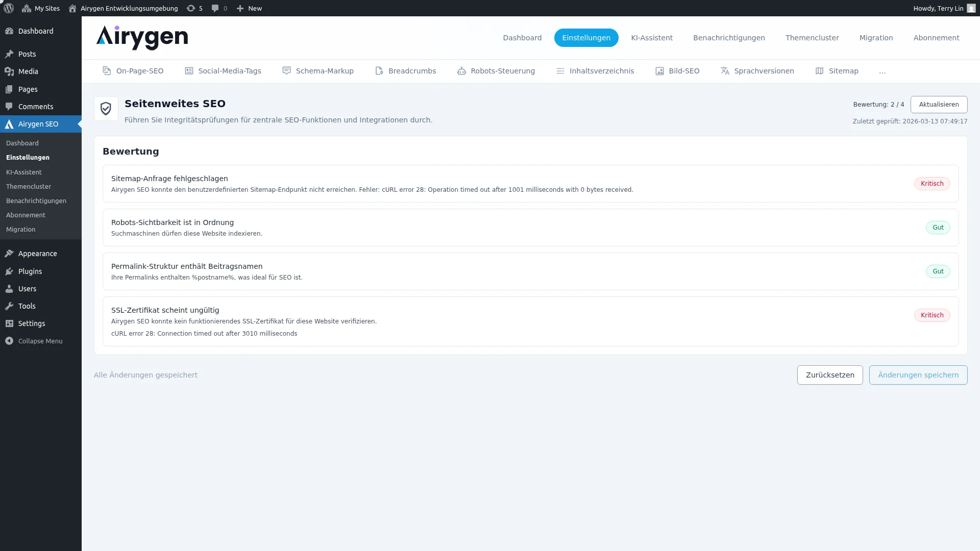Click the 'Sitemap-Anfrage fehlgeschlagen' heading

tap(169, 179)
